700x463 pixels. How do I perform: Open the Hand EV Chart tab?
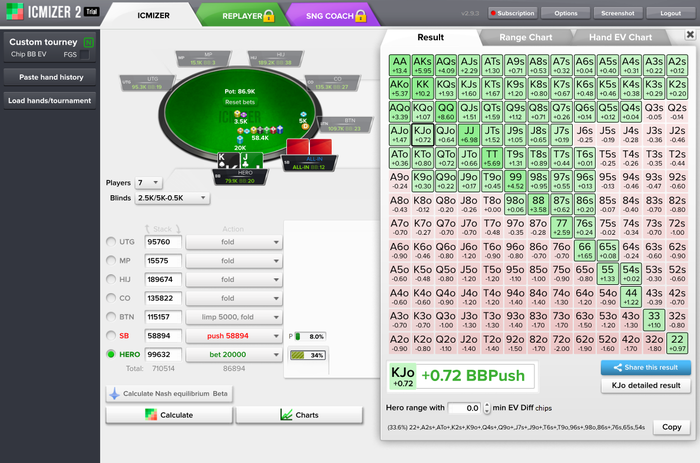[621, 38]
